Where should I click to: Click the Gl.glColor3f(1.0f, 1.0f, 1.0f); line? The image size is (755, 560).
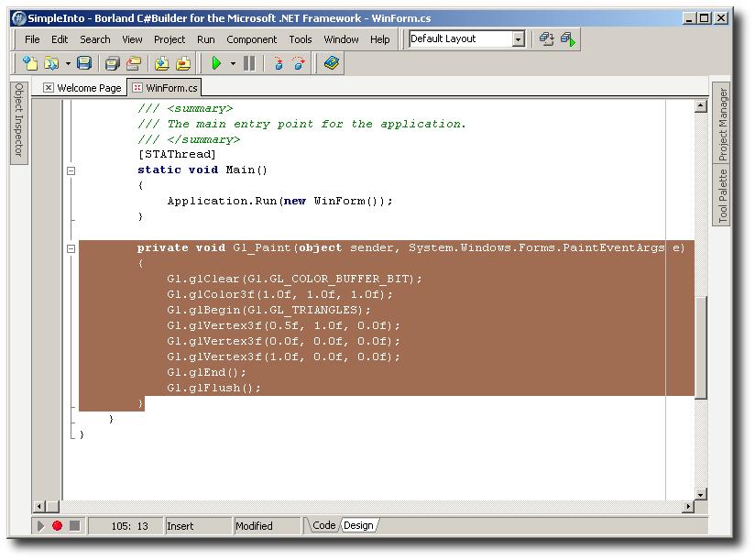tap(279, 295)
